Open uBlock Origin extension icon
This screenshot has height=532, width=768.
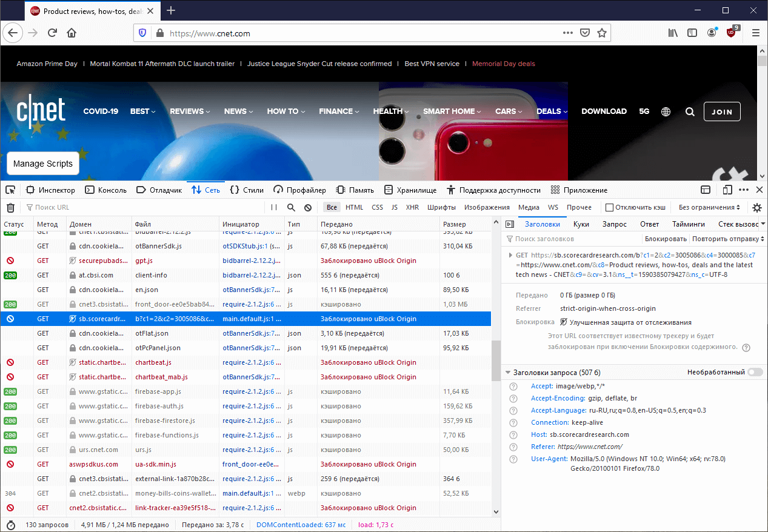tap(732, 33)
